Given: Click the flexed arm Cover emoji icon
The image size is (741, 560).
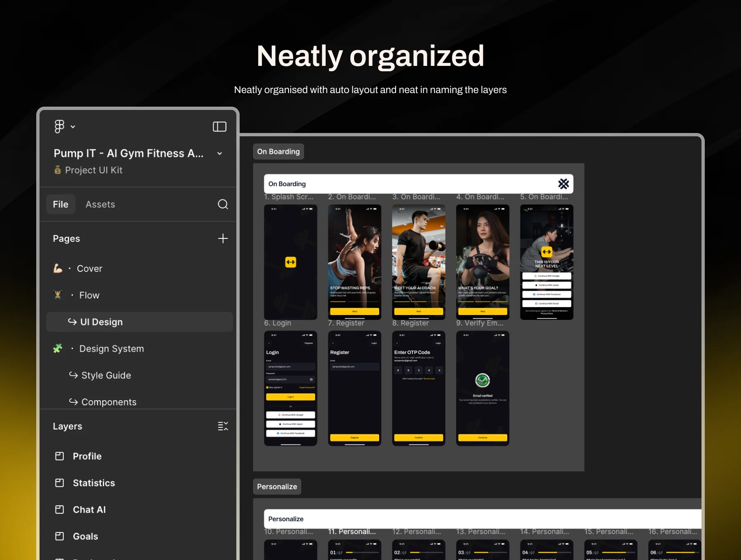Looking at the screenshot, I should (x=58, y=268).
